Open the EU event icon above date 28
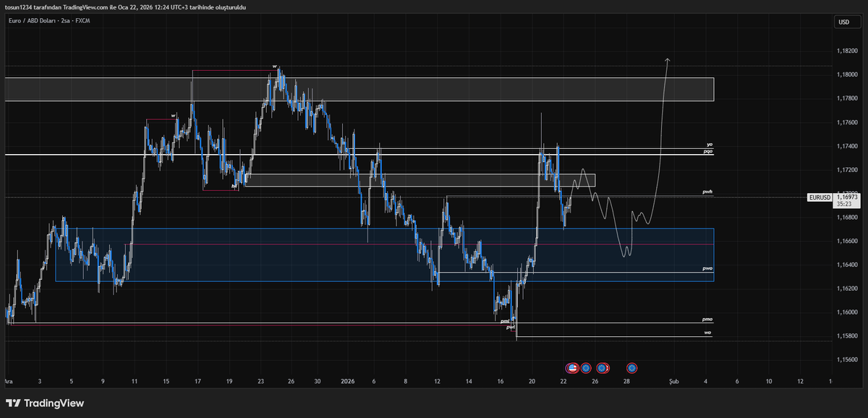Image resolution: width=868 pixels, height=418 pixels. [x=631, y=368]
